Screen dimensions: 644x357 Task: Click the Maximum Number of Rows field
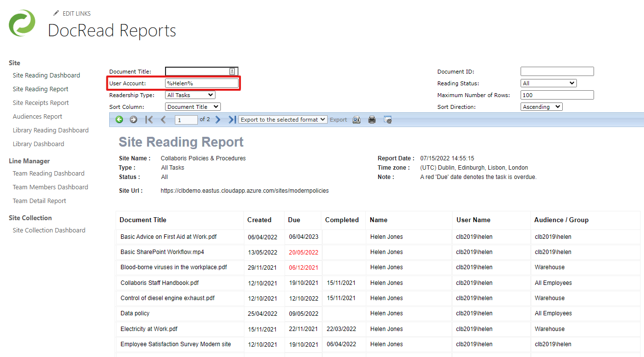tap(557, 95)
